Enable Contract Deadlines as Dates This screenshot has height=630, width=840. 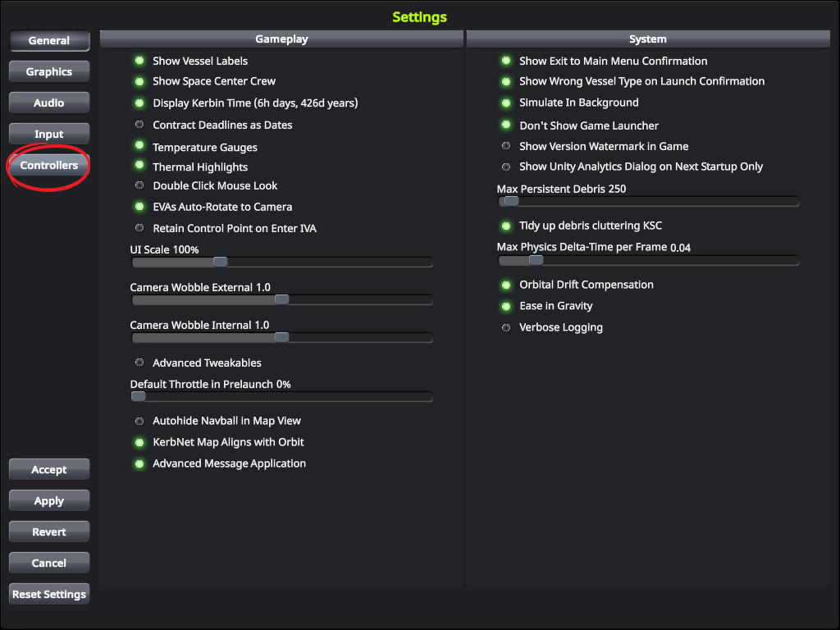point(139,125)
